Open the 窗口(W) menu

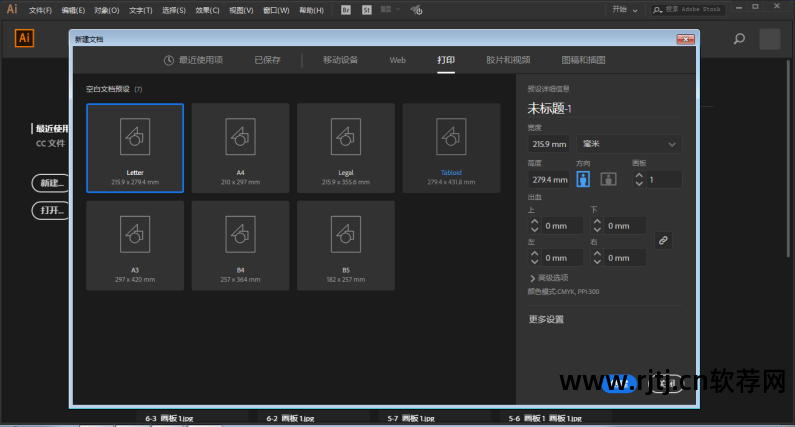pyautogui.click(x=276, y=10)
